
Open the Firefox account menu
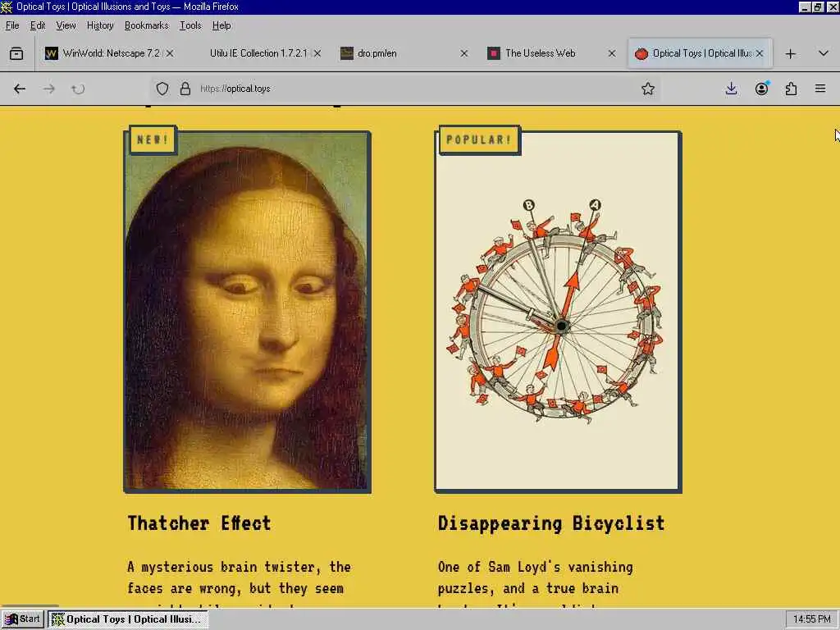tap(761, 89)
